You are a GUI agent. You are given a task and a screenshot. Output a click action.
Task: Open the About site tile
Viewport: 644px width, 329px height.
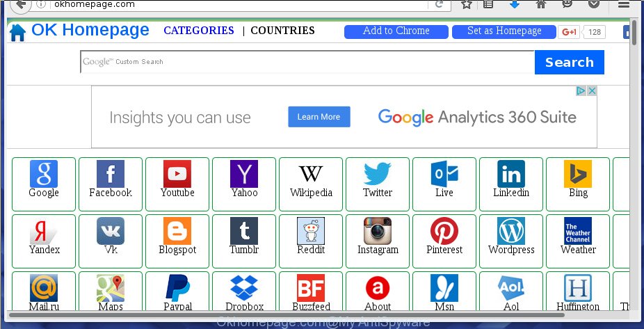[378, 291]
